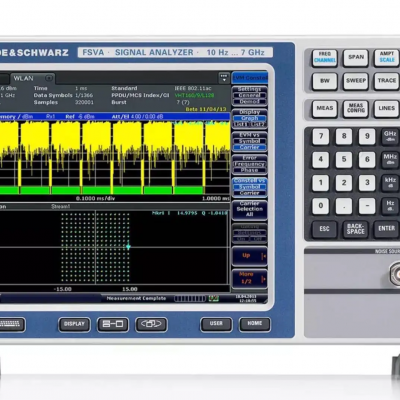Click the 'Measurement Complete' status text
400x400 pixels.
136,298
